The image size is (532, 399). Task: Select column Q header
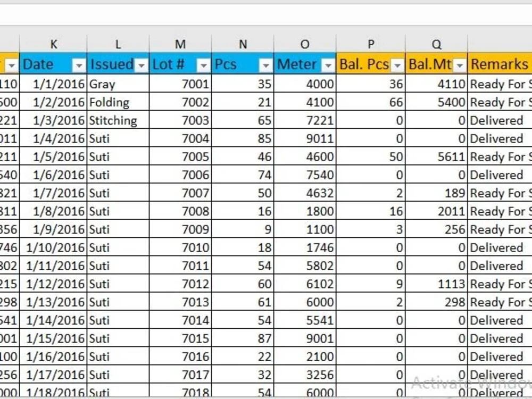[x=436, y=44]
